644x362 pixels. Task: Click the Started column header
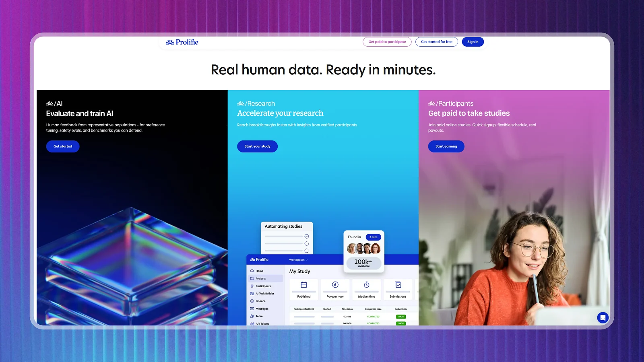tap(327, 309)
